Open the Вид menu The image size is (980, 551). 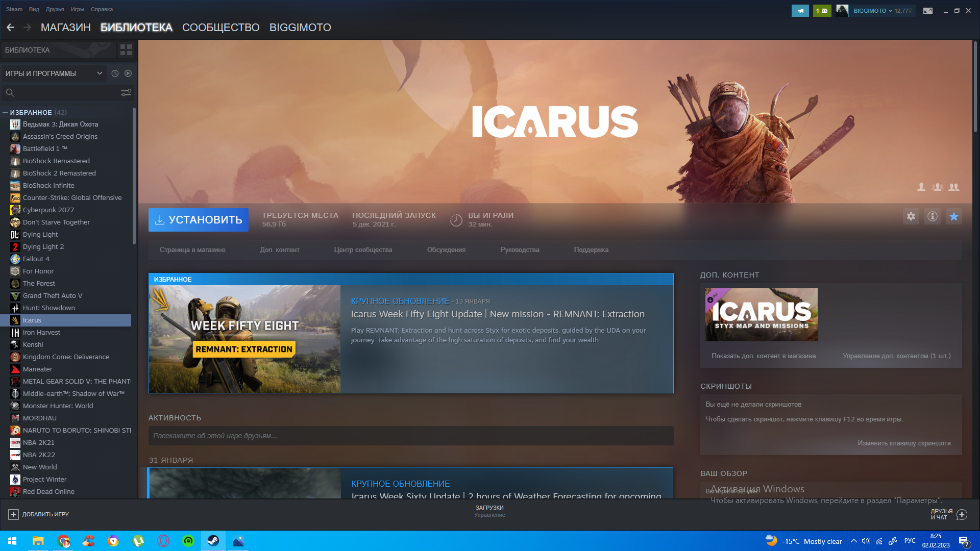(34, 9)
